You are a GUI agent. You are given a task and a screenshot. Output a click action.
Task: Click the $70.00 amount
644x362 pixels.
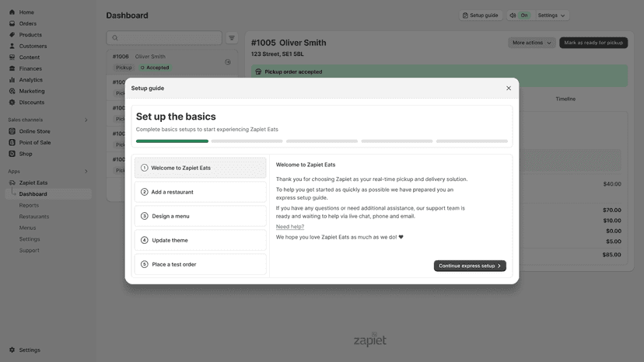pos(612,211)
